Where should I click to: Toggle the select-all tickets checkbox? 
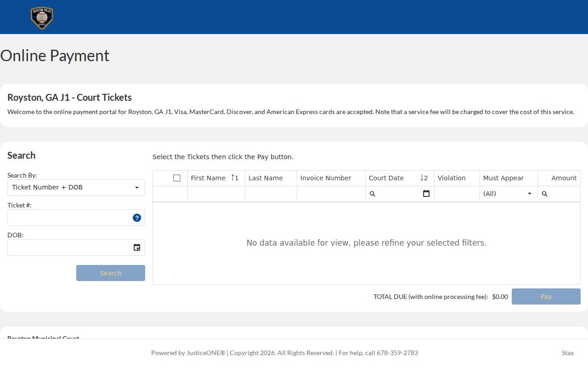(x=177, y=178)
